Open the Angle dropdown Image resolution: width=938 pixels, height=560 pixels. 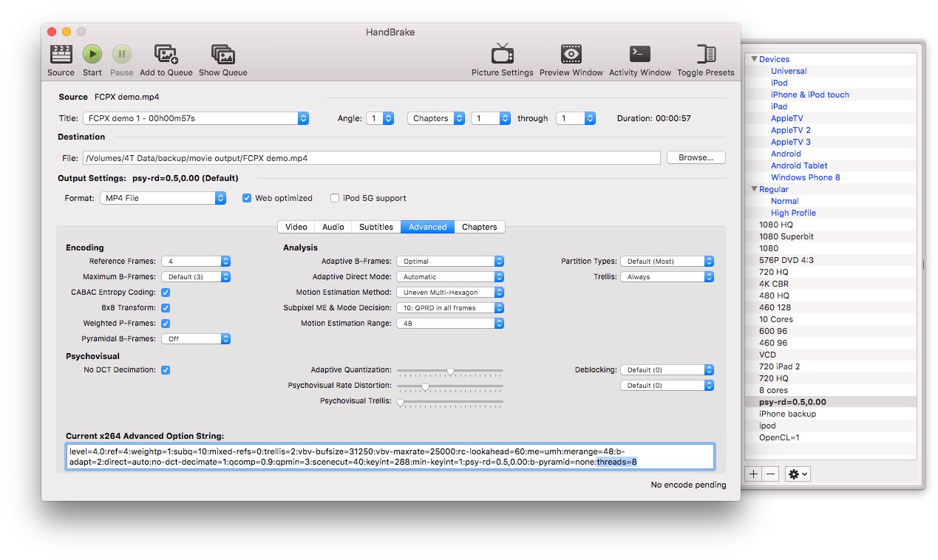click(380, 118)
